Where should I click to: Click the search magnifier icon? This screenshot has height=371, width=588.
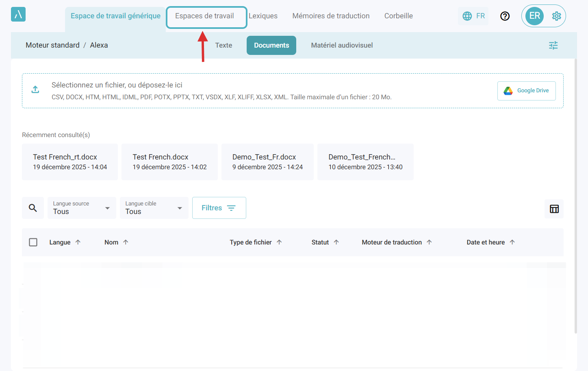click(33, 208)
